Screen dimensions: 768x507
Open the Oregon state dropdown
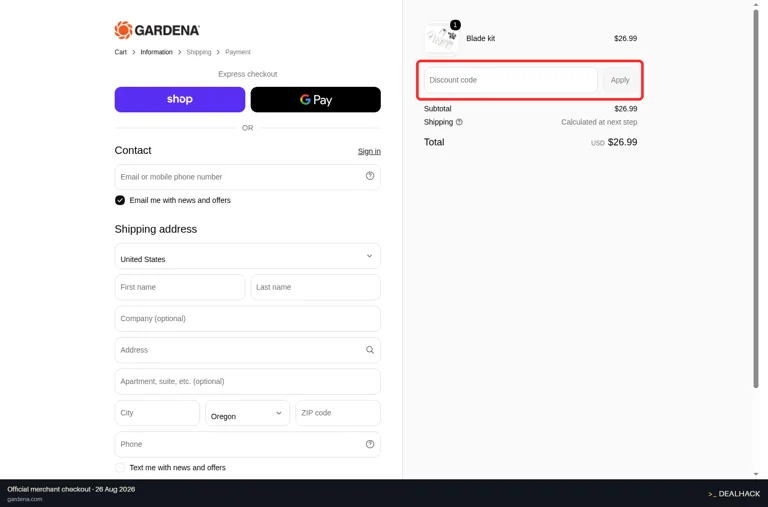click(247, 413)
